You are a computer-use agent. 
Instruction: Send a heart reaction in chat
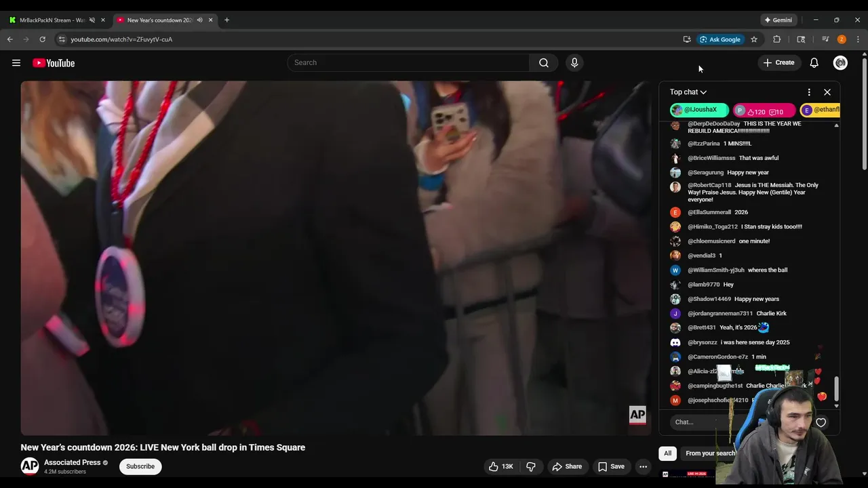point(821,422)
